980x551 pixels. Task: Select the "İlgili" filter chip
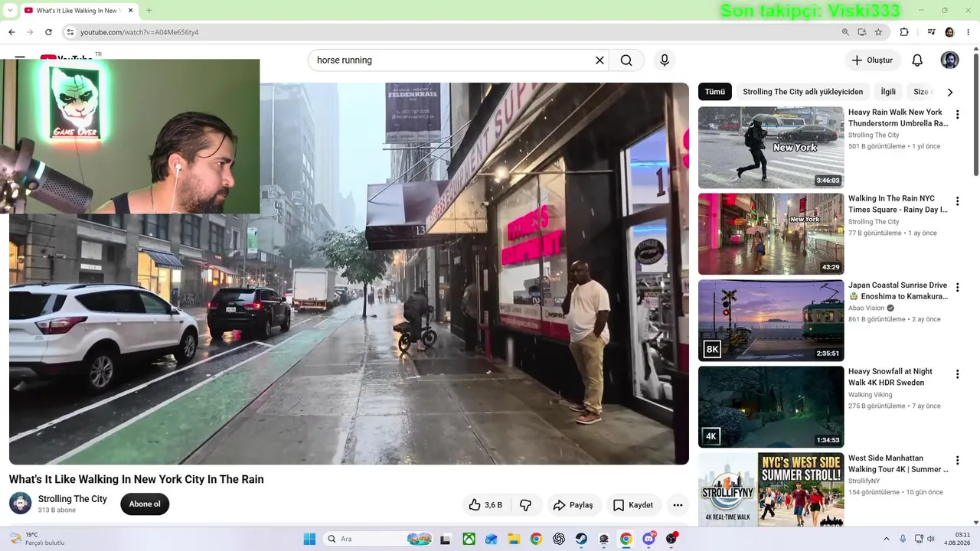888,92
